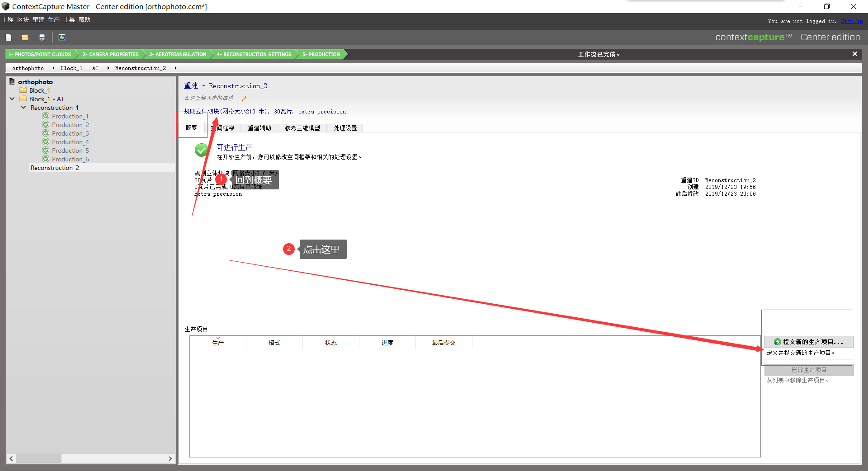
Task: Click the Block_1 - AT folder icon
Action: 23,99
